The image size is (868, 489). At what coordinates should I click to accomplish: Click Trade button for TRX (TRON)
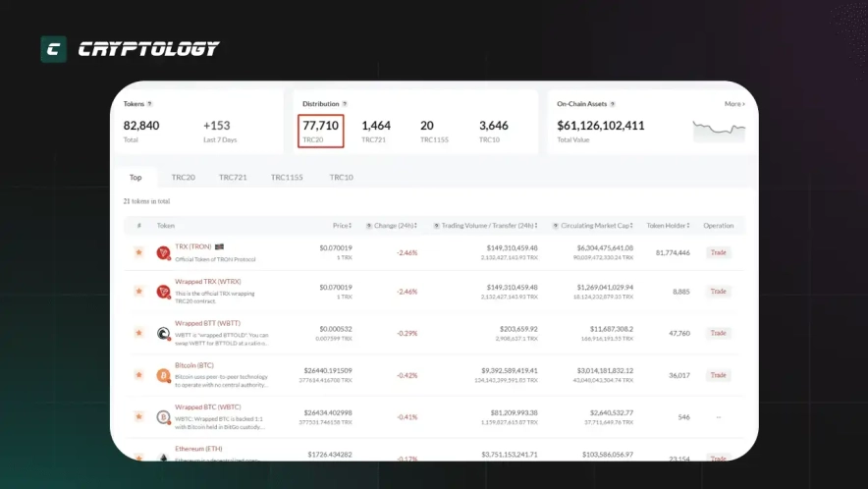coord(719,252)
